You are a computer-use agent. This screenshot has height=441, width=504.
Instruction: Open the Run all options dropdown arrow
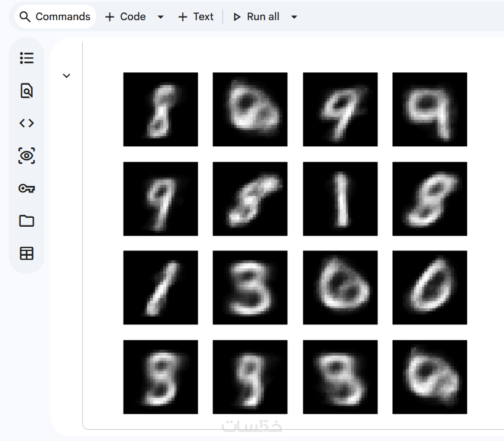pyautogui.click(x=294, y=17)
